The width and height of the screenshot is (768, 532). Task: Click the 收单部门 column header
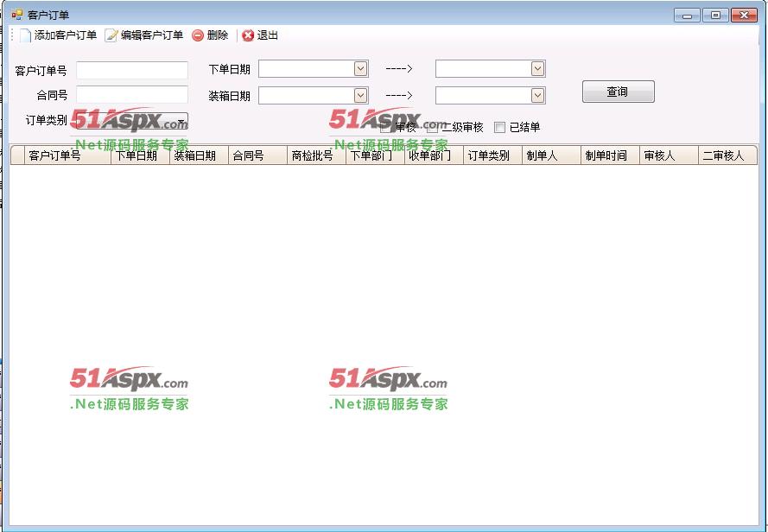click(435, 155)
